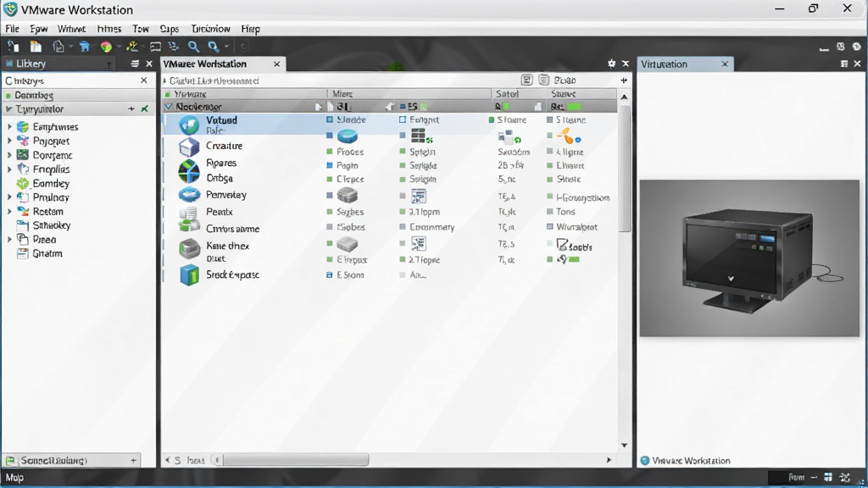Click the gear icon beside VMaree Workstation tab
The image size is (868, 488).
[611, 64]
